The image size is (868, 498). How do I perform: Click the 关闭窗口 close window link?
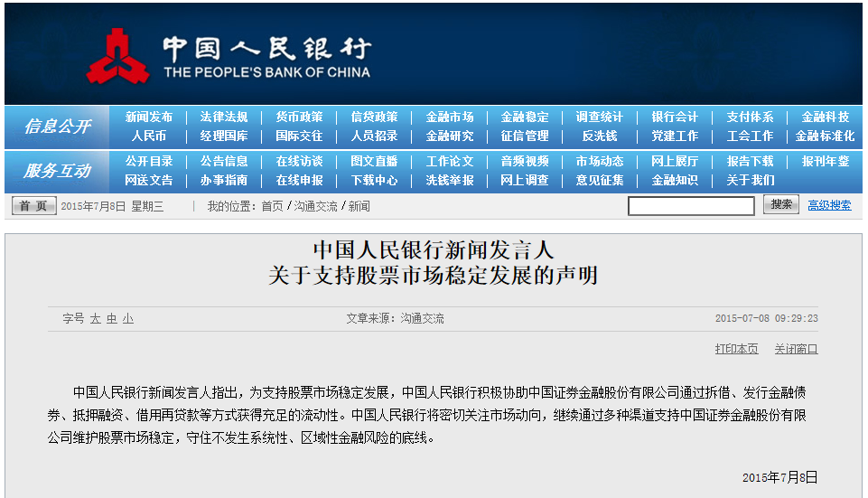point(796,349)
